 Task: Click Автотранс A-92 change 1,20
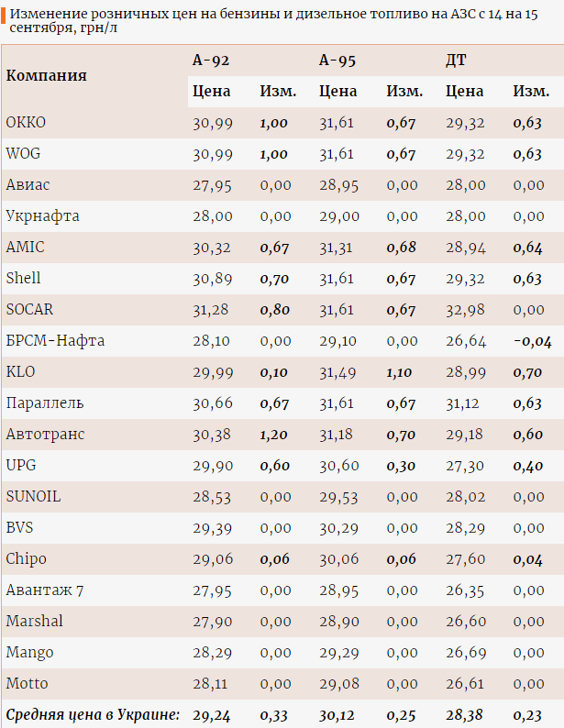pos(274,435)
